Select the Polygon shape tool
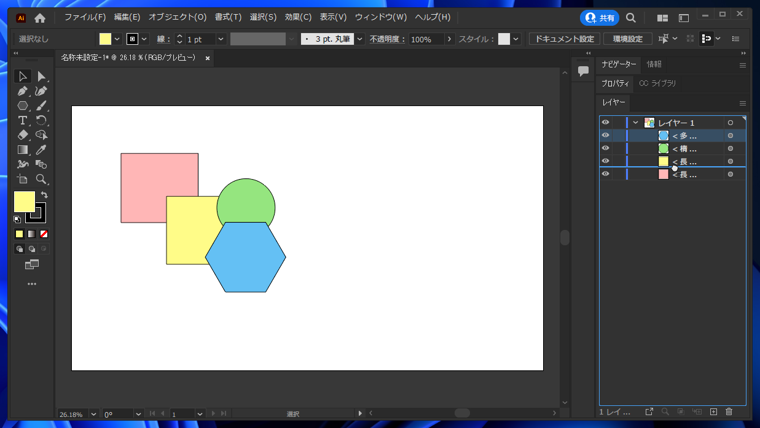 pyautogui.click(x=22, y=106)
